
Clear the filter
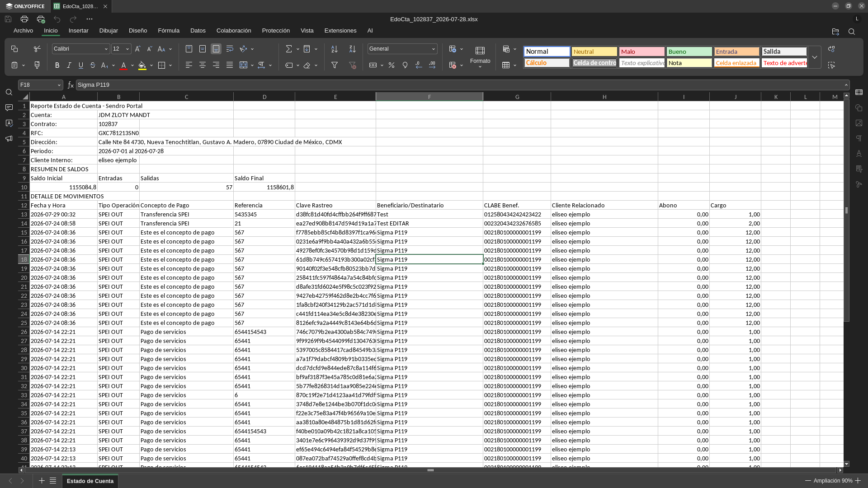point(353,65)
